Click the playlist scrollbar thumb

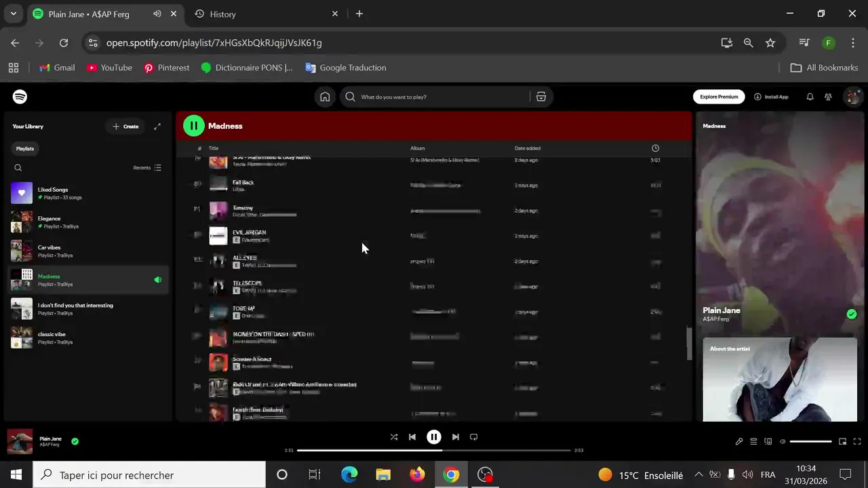pos(689,344)
